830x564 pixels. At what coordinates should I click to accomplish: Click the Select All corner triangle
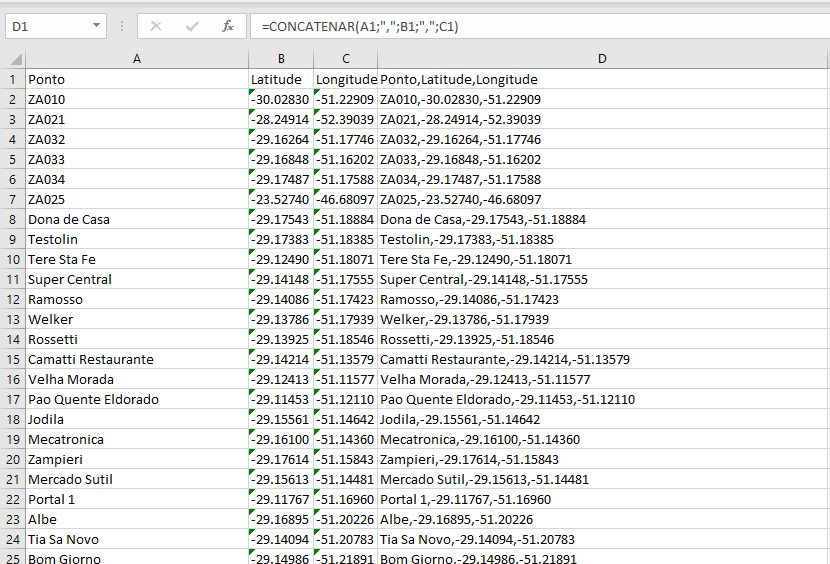[x=13, y=59]
